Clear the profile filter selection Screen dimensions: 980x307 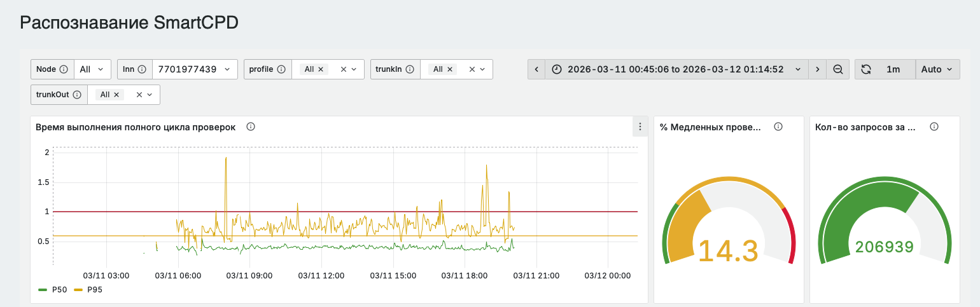coord(344,69)
